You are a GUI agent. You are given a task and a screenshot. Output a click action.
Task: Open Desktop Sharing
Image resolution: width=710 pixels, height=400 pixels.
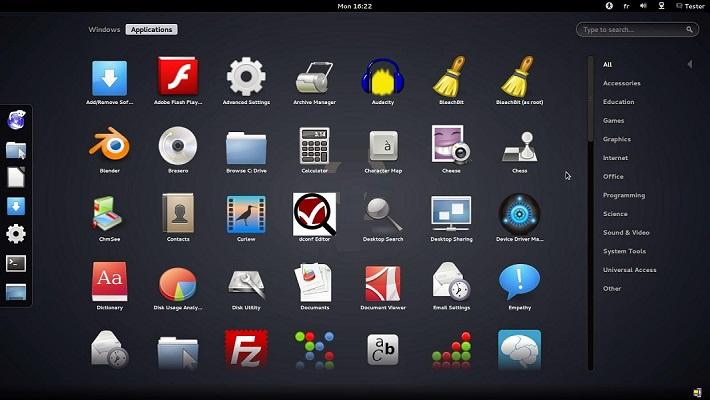point(451,213)
